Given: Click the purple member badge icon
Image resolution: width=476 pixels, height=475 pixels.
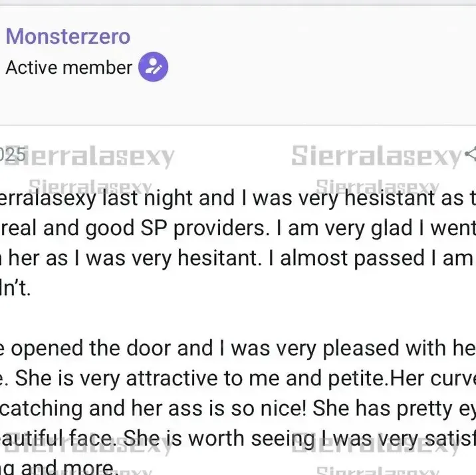Looking at the screenshot, I should [x=154, y=66].
